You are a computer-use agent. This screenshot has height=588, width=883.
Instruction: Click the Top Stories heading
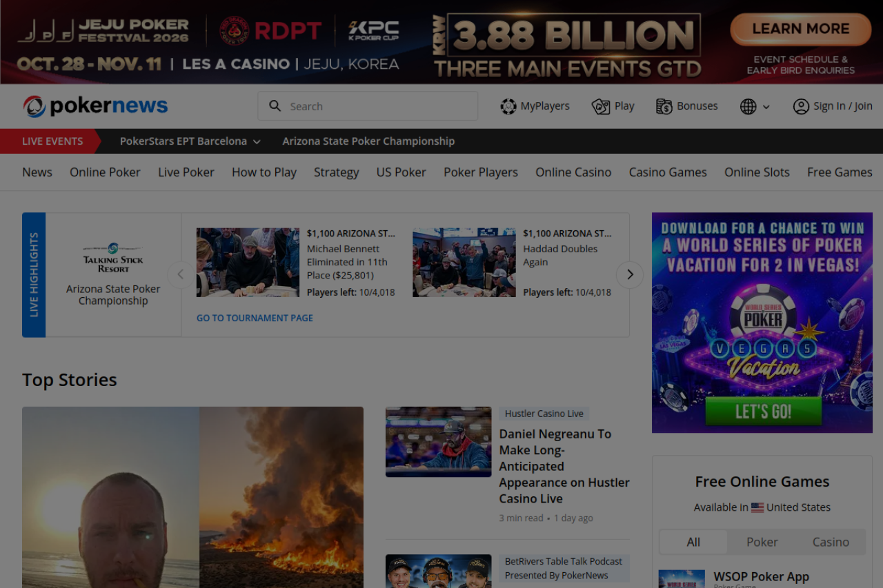coord(70,380)
